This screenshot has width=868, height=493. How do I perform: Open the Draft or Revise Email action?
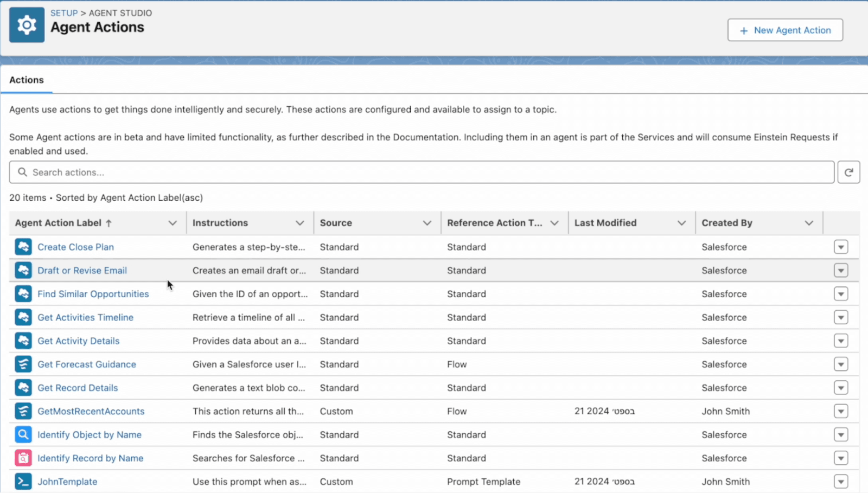pos(82,271)
